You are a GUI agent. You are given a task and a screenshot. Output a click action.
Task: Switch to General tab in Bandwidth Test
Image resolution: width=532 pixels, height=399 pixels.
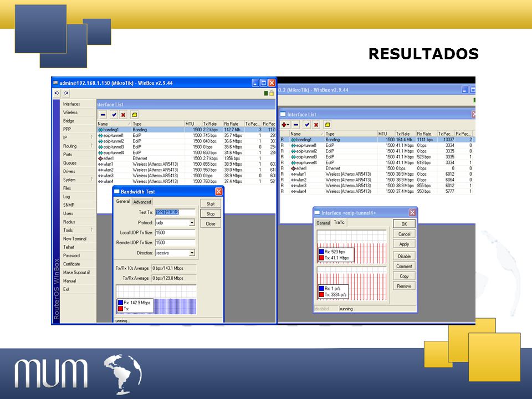pos(123,201)
